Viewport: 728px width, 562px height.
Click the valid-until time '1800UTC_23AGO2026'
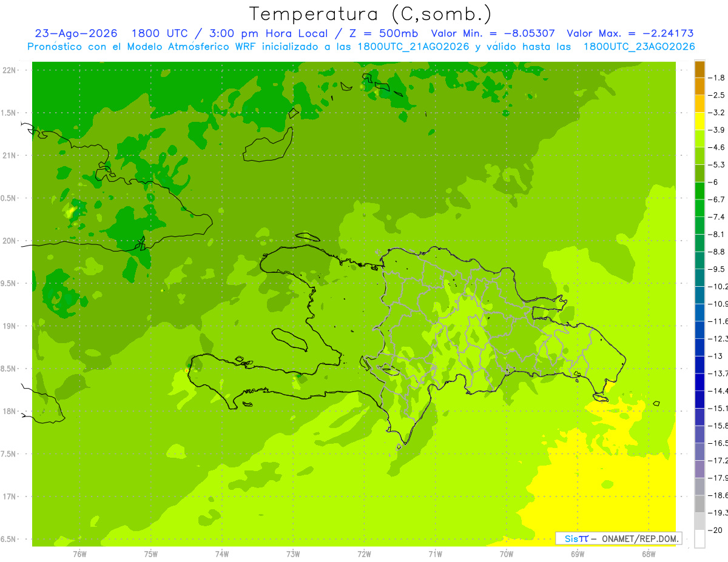(639, 47)
